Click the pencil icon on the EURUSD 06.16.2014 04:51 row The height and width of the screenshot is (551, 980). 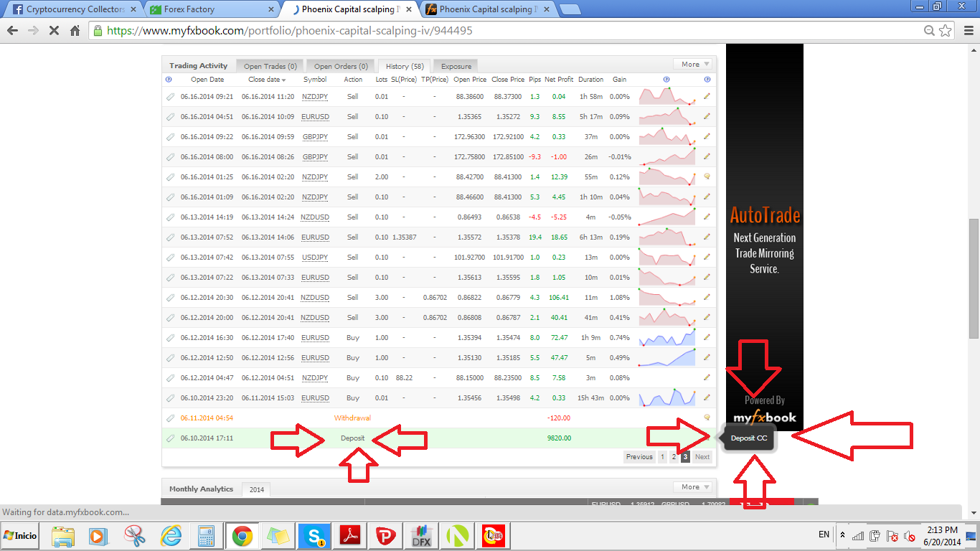coord(707,116)
